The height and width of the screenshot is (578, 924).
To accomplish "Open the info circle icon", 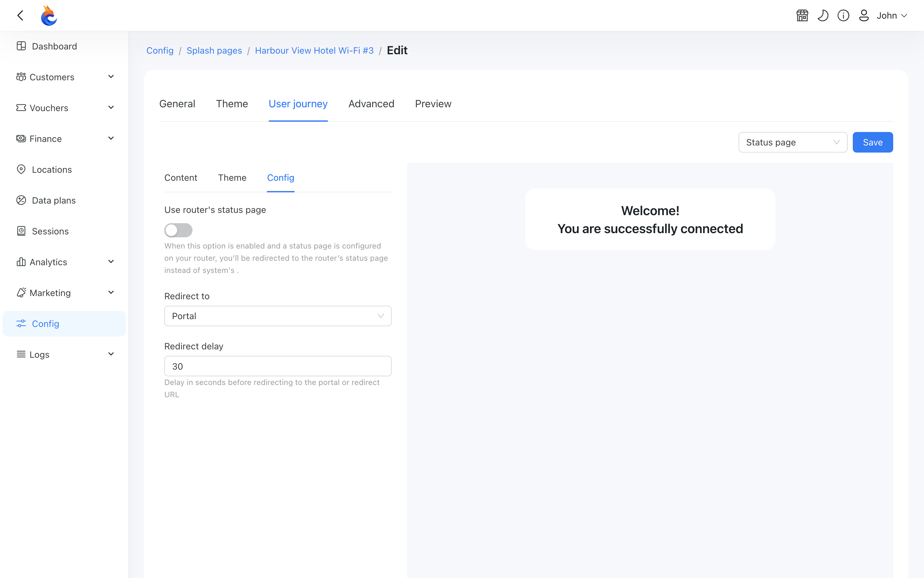I will [843, 15].
